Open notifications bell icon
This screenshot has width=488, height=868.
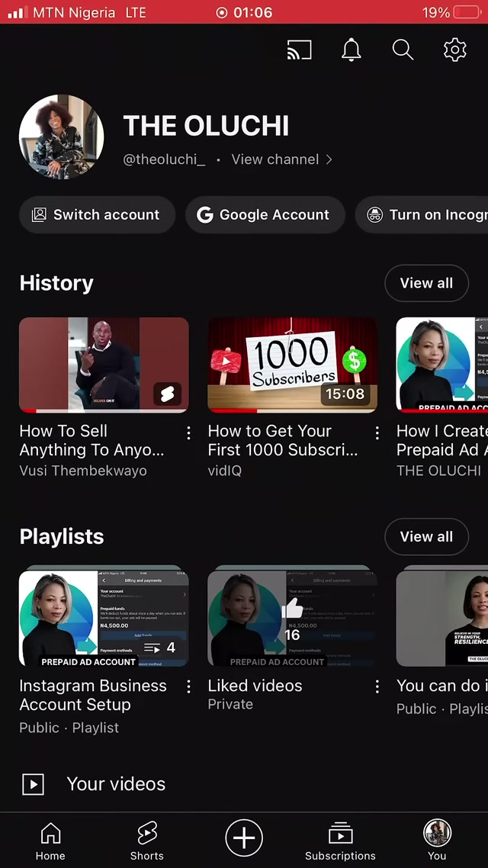pos(351,50)
